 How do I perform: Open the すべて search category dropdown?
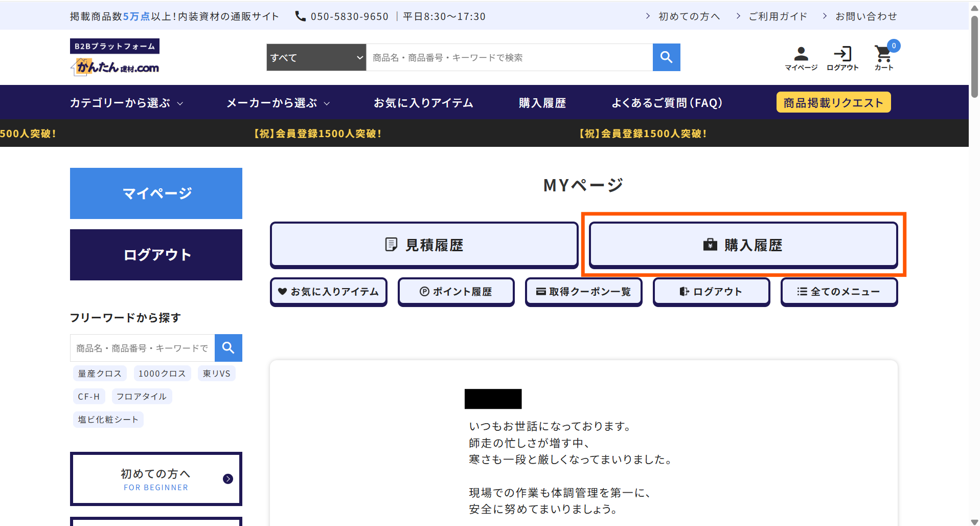pyautogui.click(x=315, y=57)
